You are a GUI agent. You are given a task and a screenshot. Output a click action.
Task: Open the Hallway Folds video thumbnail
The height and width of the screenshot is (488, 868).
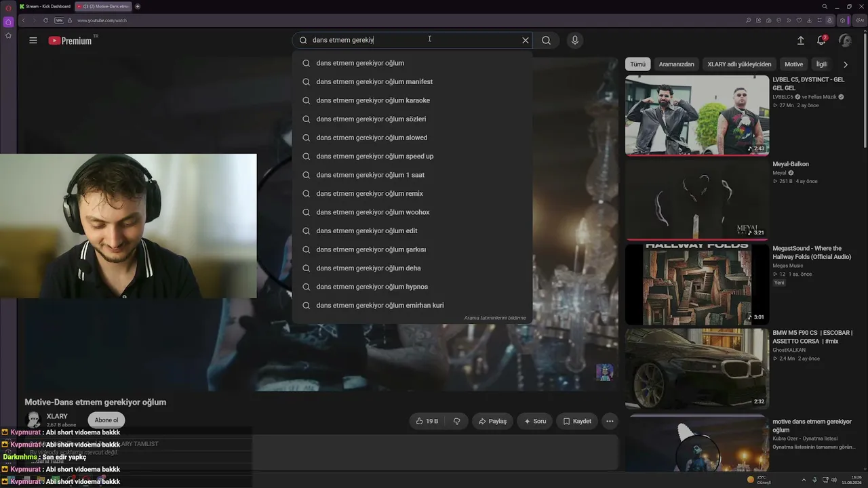pyautogui.click(x=697, y=284)
